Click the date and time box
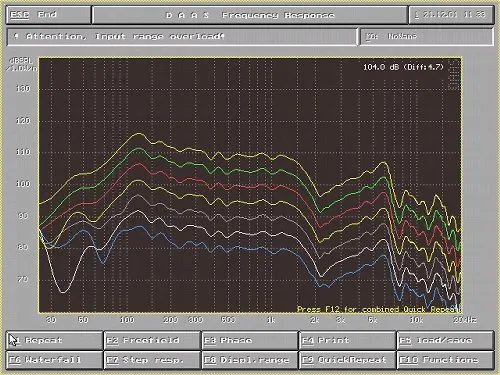 [451, 15]
